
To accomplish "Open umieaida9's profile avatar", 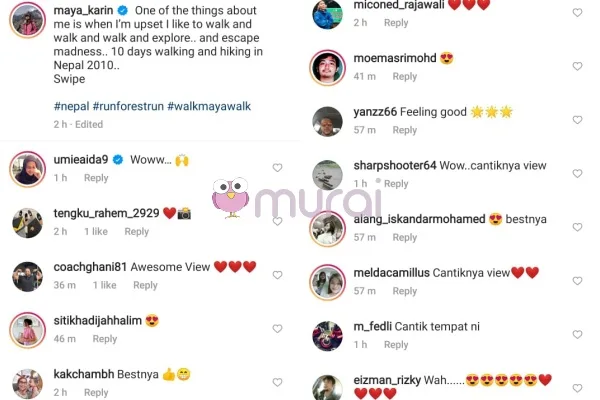I will 28,169.
